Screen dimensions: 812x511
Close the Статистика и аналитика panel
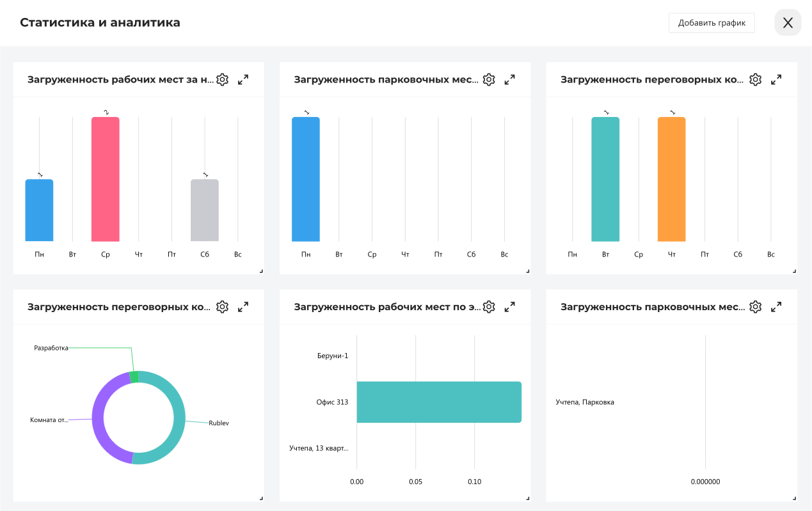[788, 23]
